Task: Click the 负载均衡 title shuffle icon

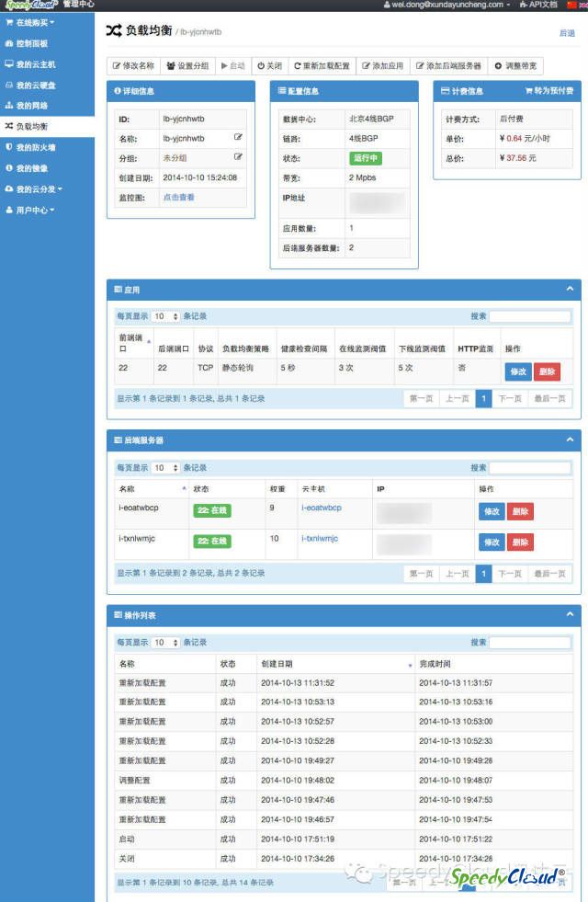Action: coord(114,30)
